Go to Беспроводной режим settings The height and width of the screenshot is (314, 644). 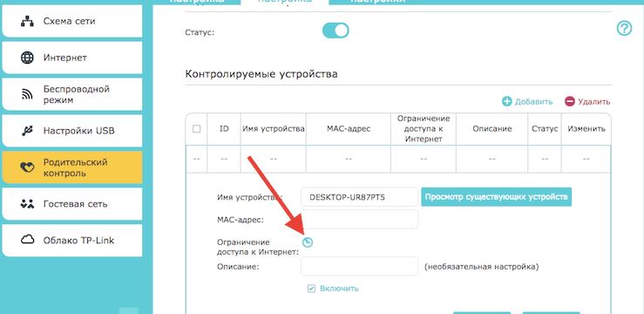click(72, 94)
